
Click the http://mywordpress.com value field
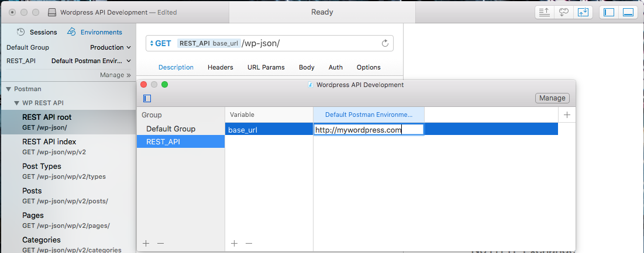[369, 130]
